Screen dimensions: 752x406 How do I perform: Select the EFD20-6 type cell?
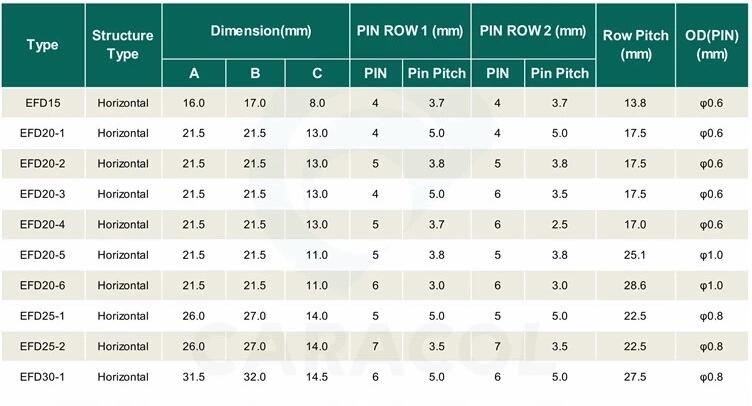point(43,285)
